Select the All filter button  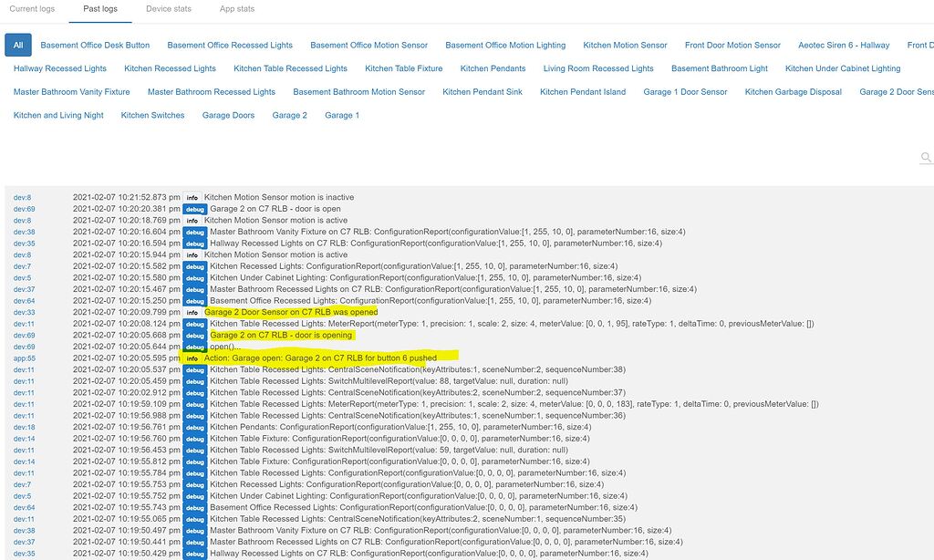[x=18, y=45]
